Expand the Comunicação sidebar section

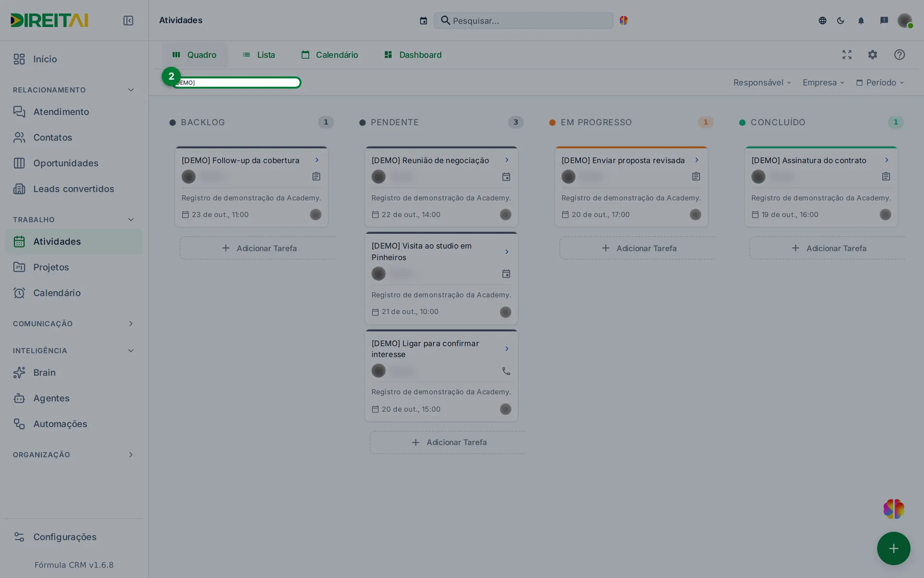pyautogui.click(x=73, y=324)
